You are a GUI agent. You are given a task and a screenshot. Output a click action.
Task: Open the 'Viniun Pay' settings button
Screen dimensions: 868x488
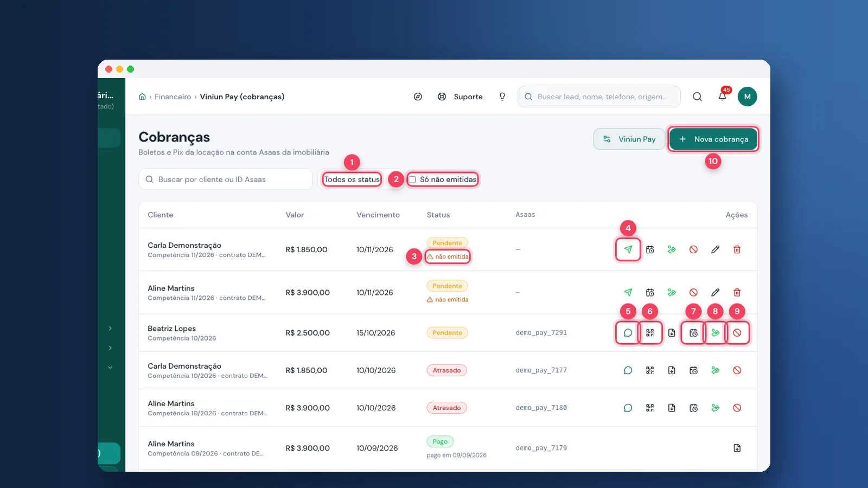(629, 139)
